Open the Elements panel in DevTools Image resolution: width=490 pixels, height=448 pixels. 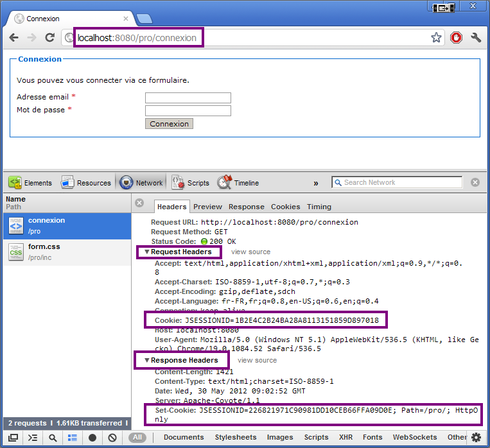30,183
